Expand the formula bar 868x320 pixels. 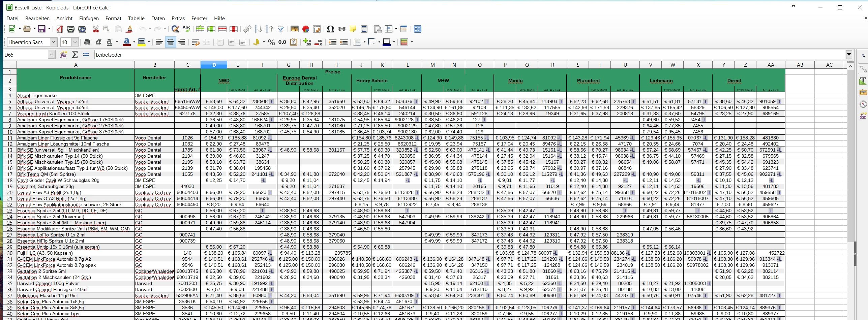[x=848, y=55]
